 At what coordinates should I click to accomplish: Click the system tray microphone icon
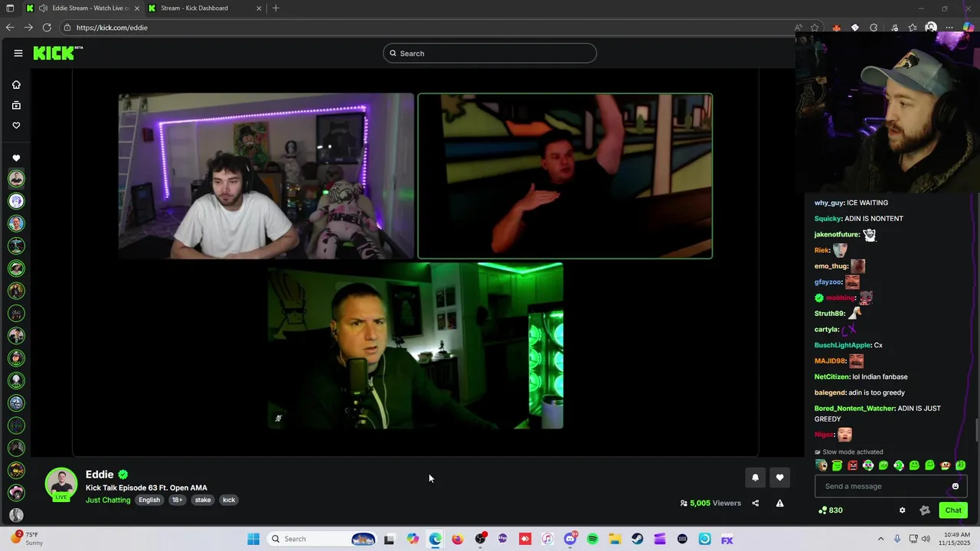tap(897, 539)
